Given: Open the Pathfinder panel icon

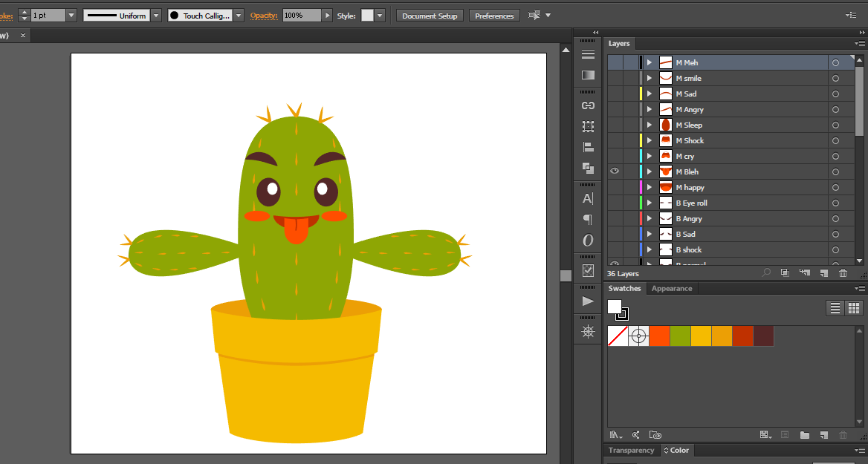Looking at the screenshot, I should (588, 169).
